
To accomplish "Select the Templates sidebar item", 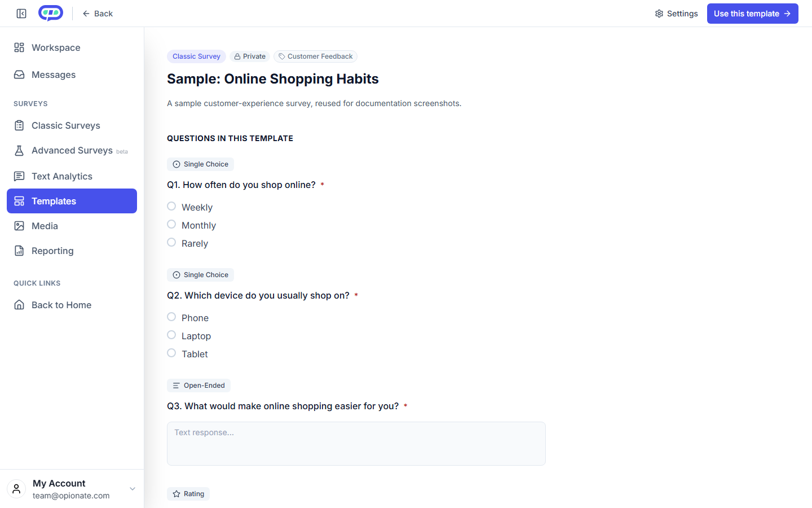I will (x=72, y=201).
